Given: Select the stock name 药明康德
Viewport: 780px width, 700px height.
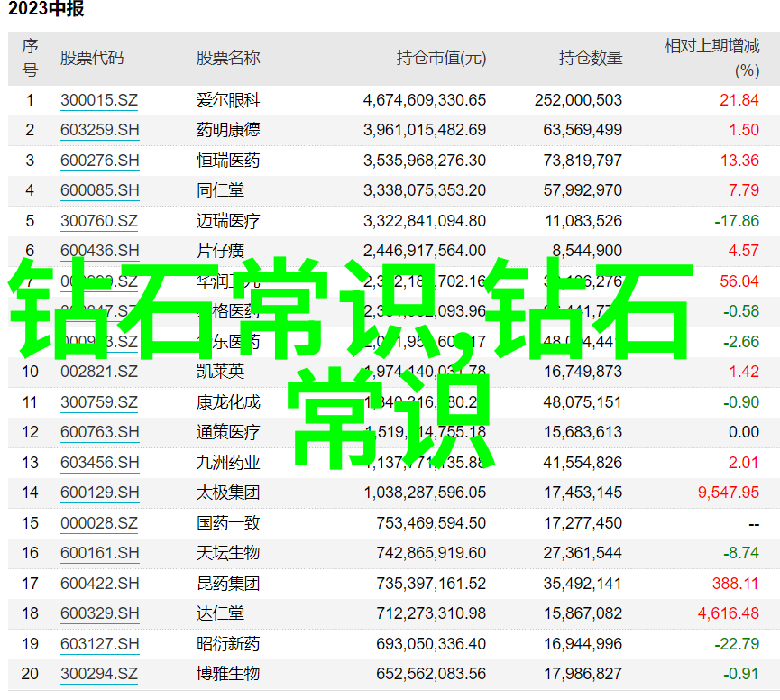Looking at the screenshot, I should click(x=228, y=130).
